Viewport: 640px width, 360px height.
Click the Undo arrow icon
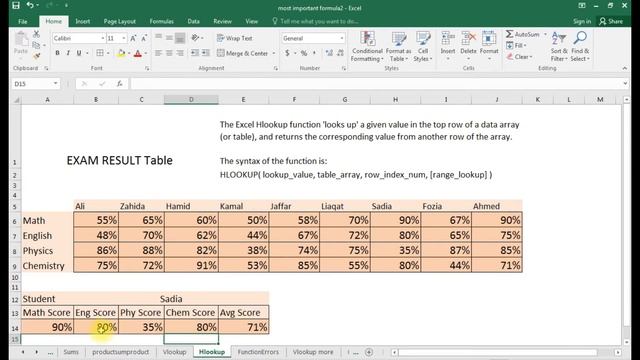click(30, 5)
